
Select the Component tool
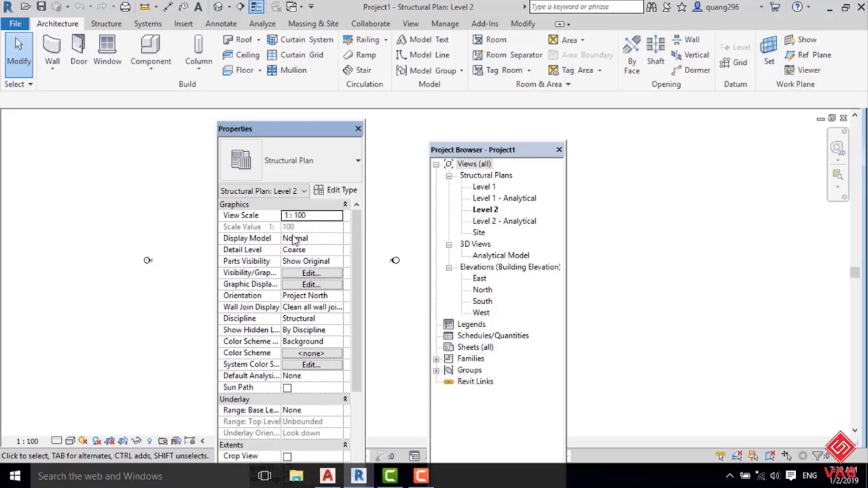[151, 52]
